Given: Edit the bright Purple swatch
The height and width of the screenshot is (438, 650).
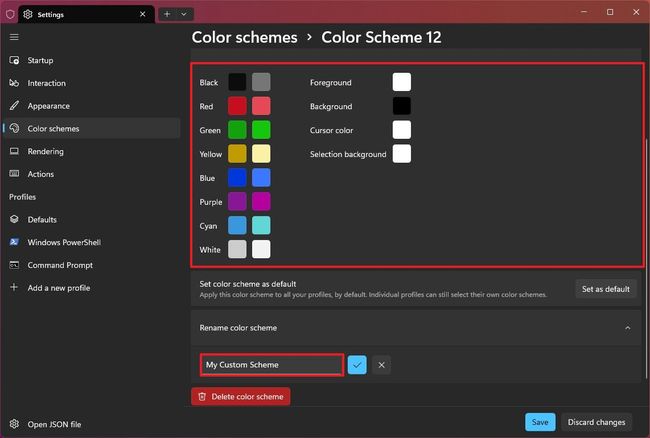Looking at the screenshot, I should (261, 201).
